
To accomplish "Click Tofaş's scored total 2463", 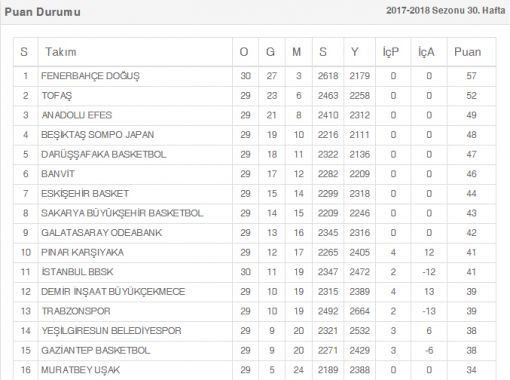I will point(328,96).
